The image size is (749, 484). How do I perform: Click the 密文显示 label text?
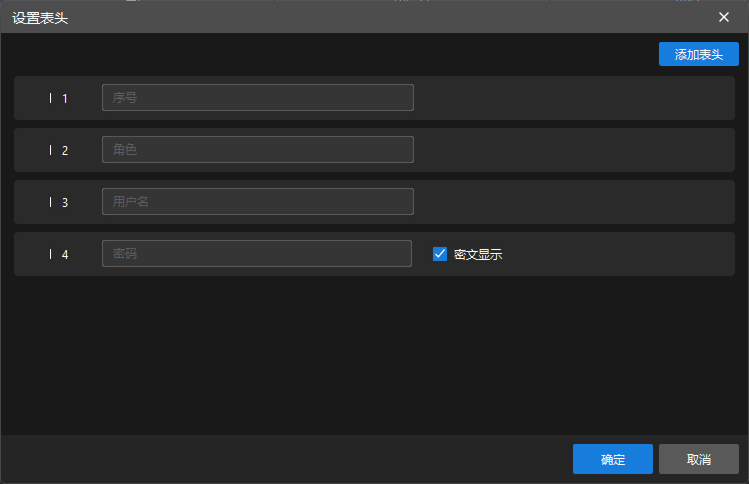[478, 254]
